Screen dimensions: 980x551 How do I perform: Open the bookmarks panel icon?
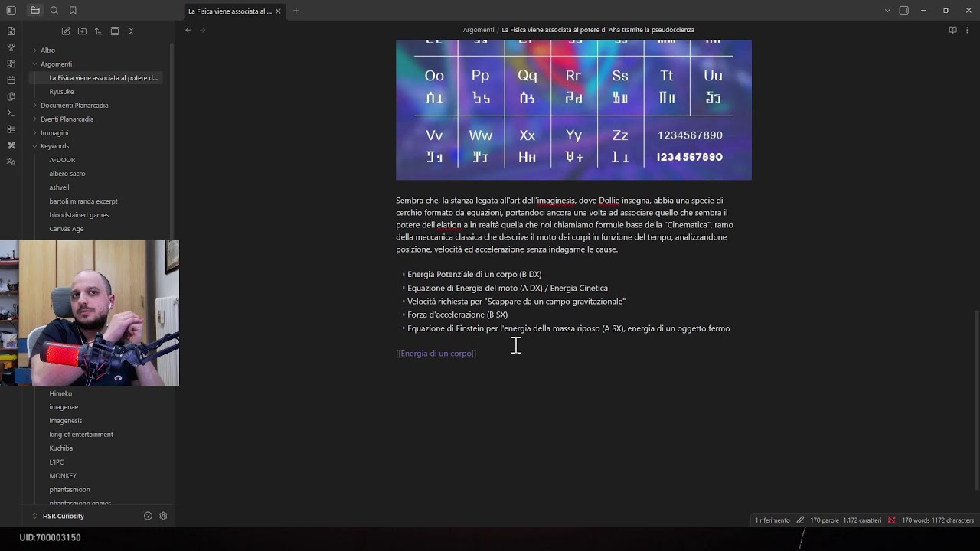pyautogui.click(x=73, y=11)
